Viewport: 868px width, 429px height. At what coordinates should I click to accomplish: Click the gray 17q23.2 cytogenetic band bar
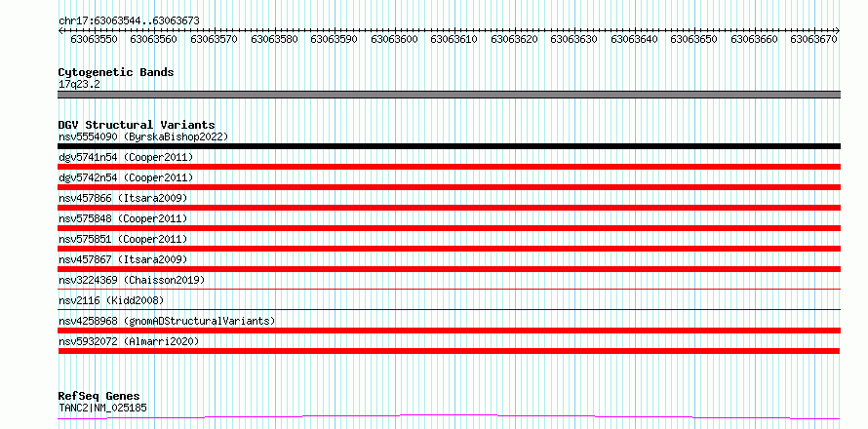(x=449, y=95)
